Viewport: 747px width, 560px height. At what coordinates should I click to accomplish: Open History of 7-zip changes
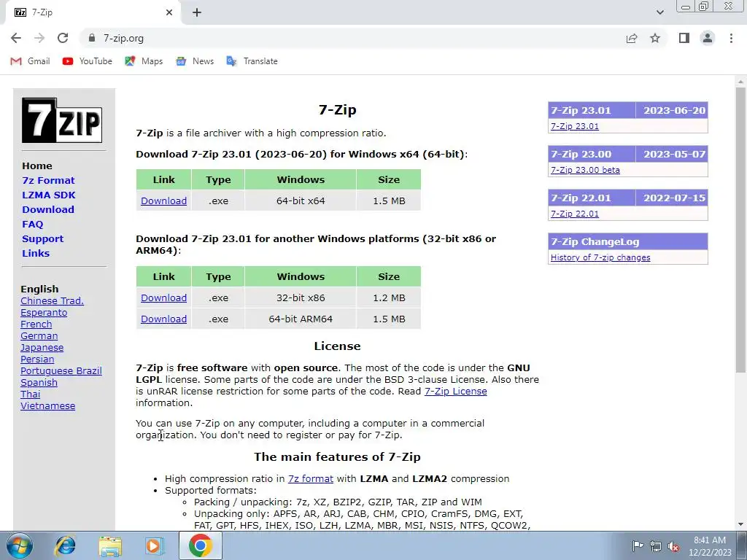[x=600, y=257]
